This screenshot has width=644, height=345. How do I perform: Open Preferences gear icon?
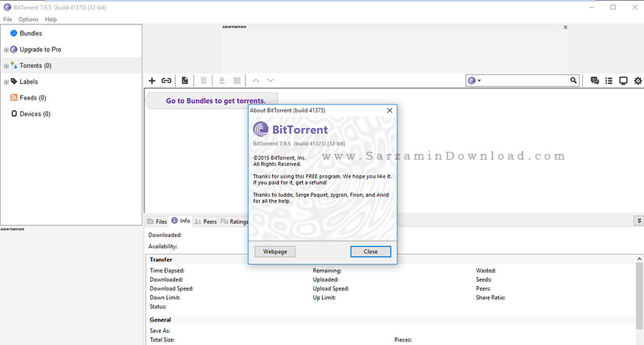pyautogui.click(x=638, y=80)
